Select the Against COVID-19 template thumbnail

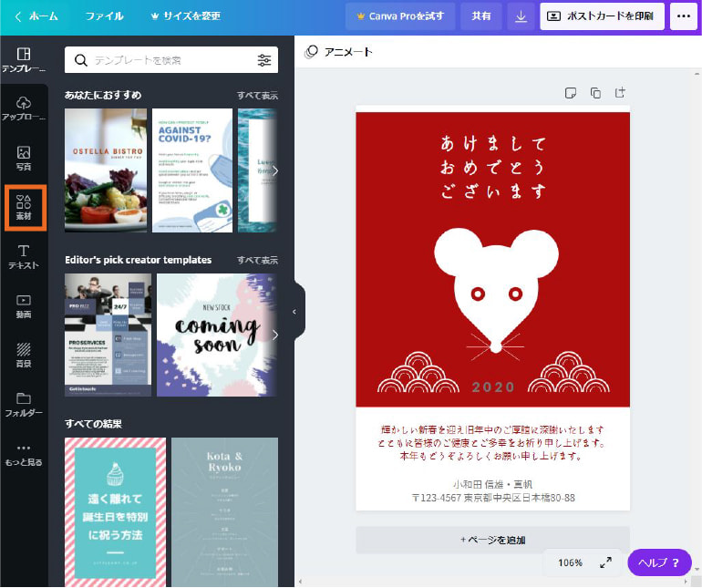click(192, 170)
